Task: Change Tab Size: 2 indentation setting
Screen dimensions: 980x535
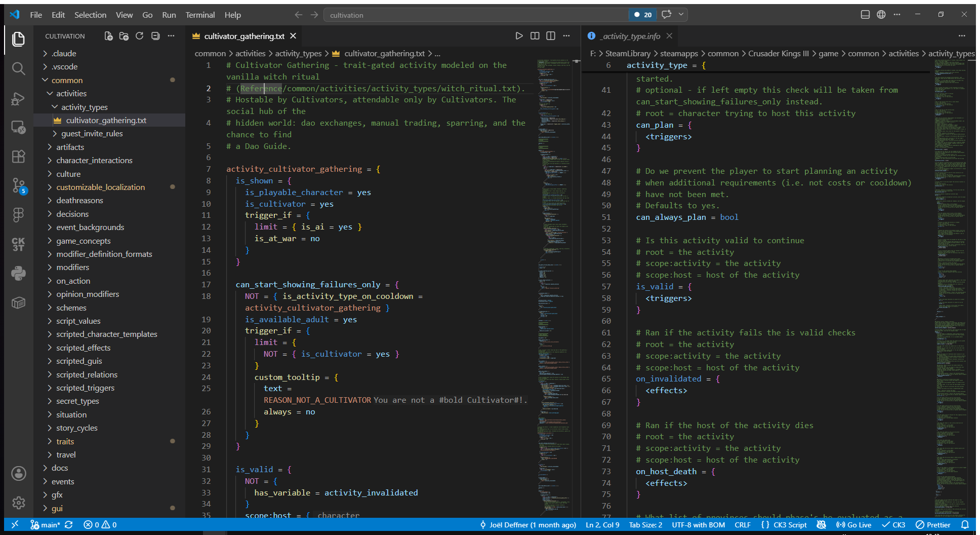Action: pyautogui.click(x=645, y=525)
